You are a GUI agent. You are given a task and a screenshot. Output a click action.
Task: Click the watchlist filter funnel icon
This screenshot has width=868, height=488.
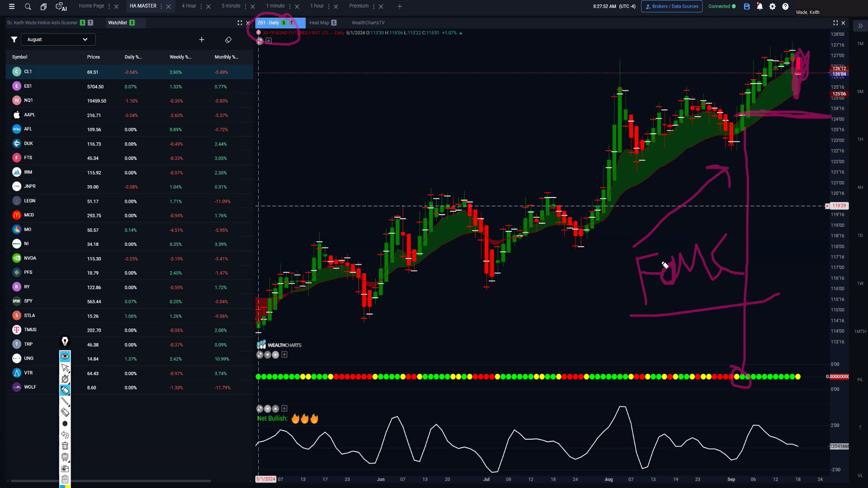pos(14,39)
